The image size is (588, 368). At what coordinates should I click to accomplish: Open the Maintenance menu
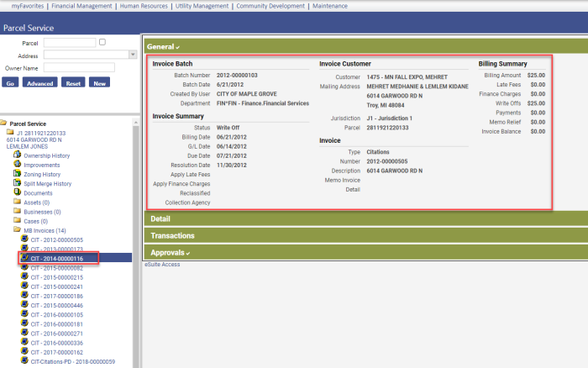[330, 6]
